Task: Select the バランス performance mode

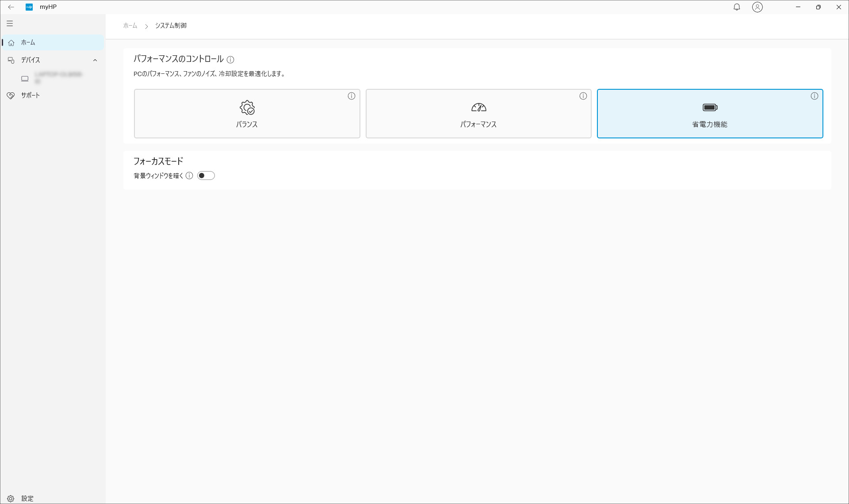Action: (x=247, y=114)
